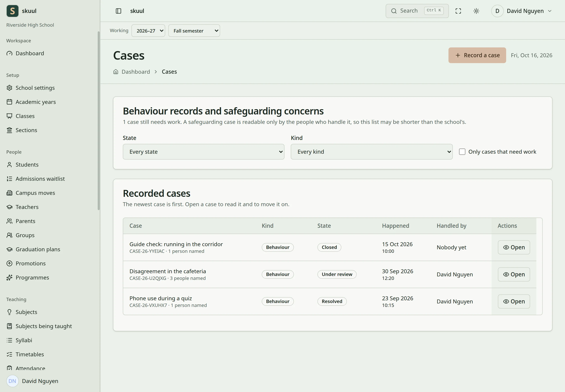Open School settings gear item
The height and width of the screenshot is (392, 565).
coord(30,88)
